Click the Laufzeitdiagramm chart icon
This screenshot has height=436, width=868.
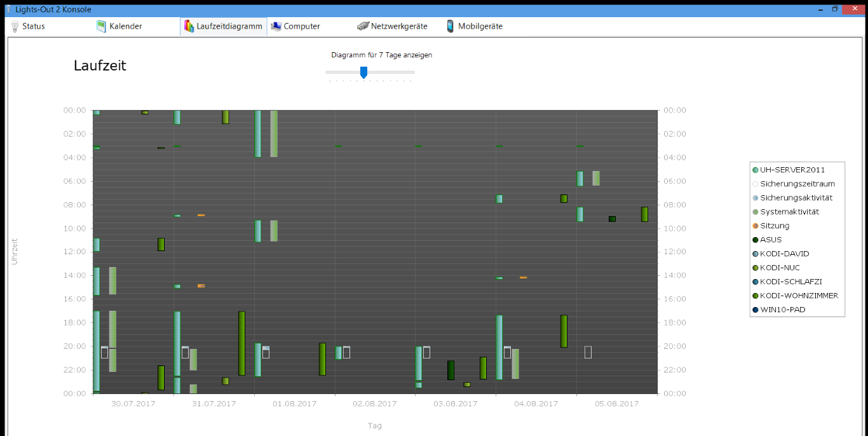189,26
